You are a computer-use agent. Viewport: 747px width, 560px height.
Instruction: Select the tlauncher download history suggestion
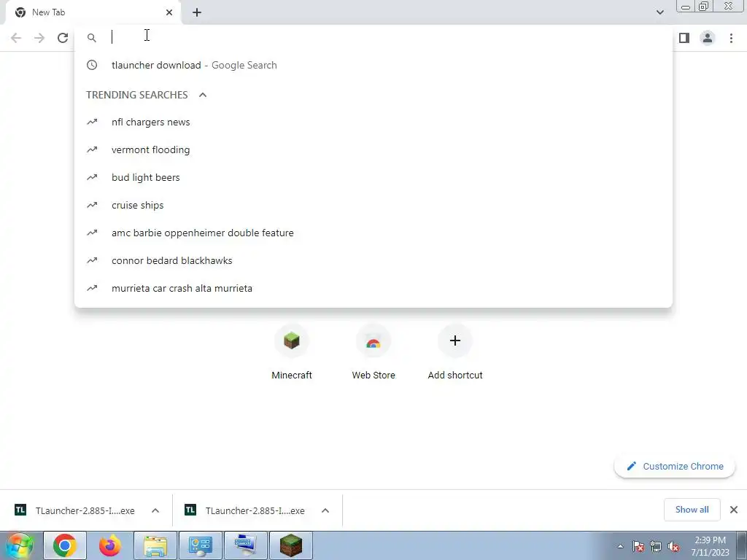click(373, 65)
